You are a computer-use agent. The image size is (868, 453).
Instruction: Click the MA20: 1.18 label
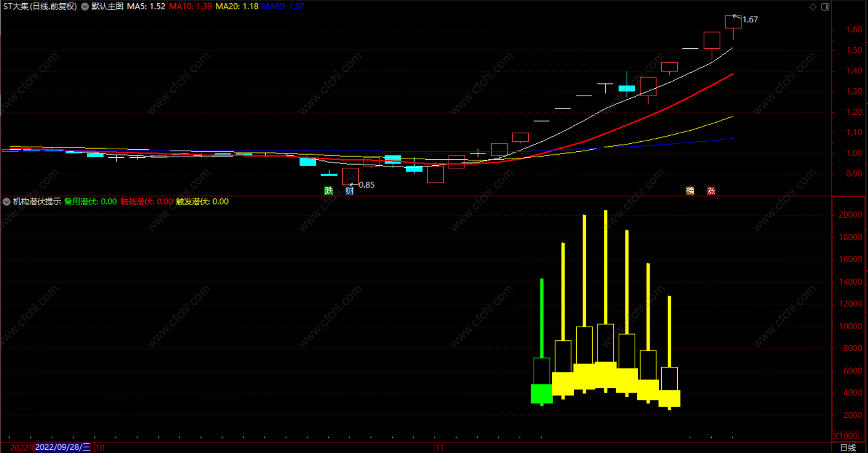[237, 6]
